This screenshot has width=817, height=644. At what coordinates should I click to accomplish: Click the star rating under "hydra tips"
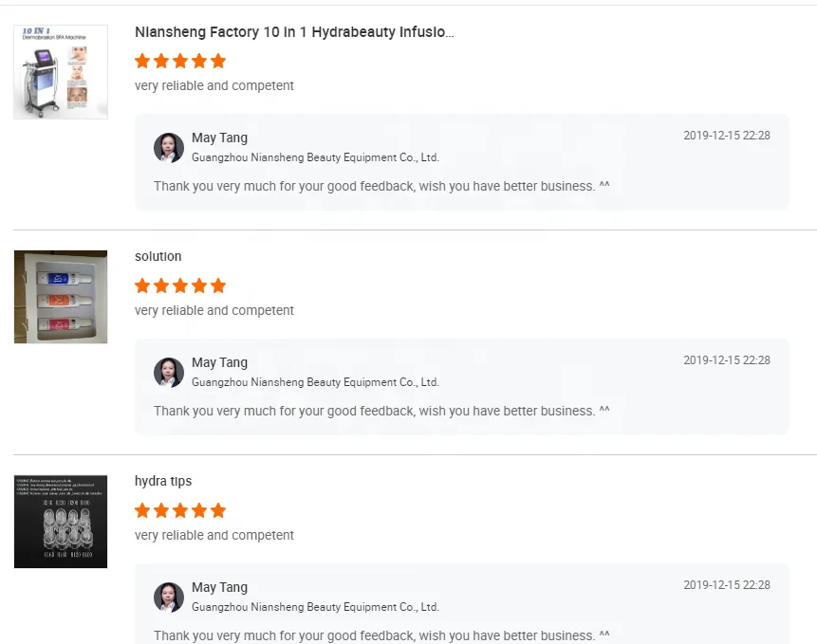click(180, 511)
